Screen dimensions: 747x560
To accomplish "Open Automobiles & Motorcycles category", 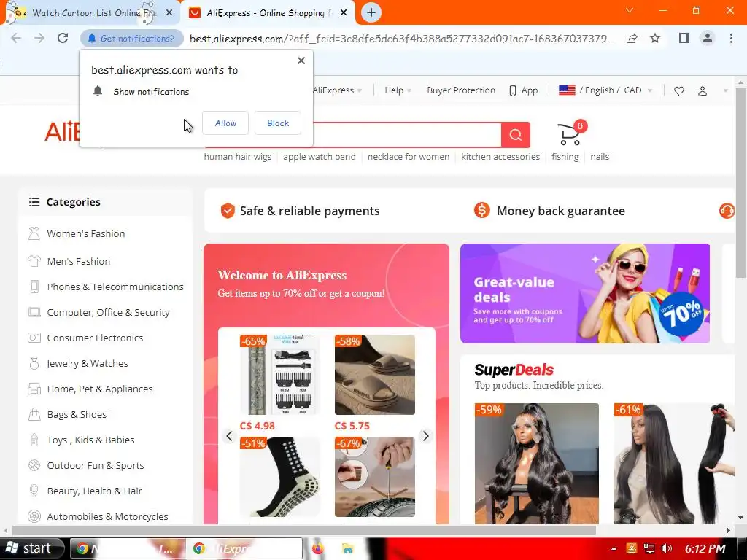I will pyautogui.click(x=107, y=517).
